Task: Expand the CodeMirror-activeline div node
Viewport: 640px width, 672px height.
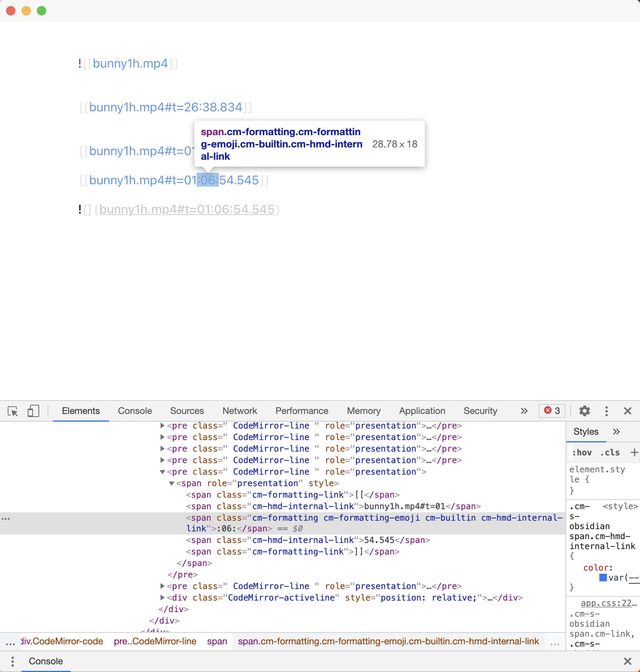Action: pos(162,598)
